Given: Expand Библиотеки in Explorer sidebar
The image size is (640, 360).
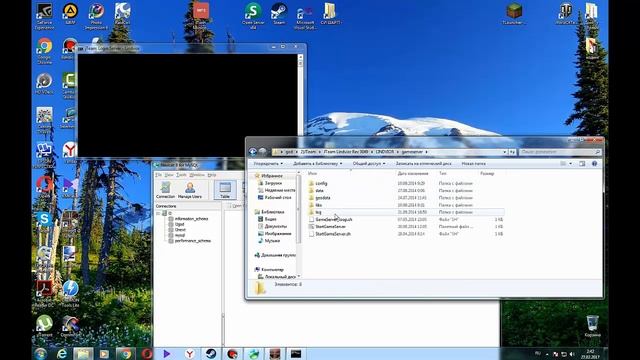Looking at the screenshot, I should (269, 212).
